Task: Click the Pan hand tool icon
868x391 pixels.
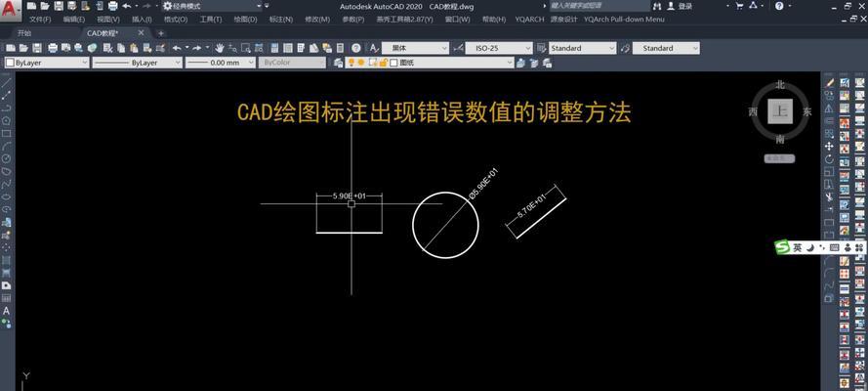Action: 220,48
